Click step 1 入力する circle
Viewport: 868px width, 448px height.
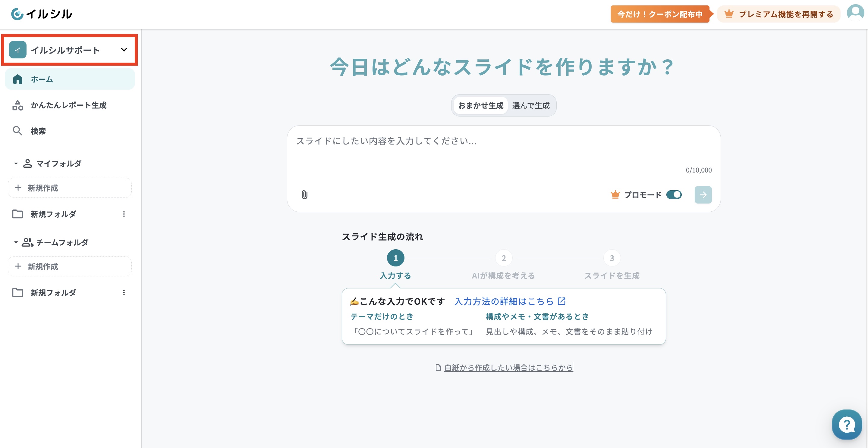[x=396, y=258]
